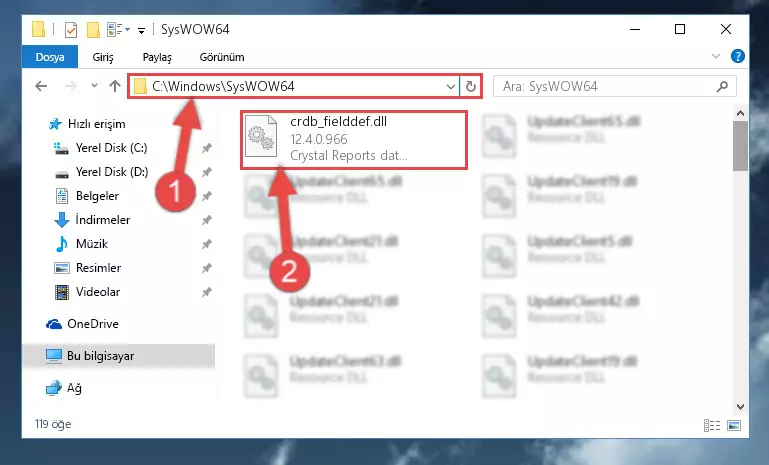Switch to details view layout icon
The height and width of the screenshot is (465, 769).
coord(712,425)
